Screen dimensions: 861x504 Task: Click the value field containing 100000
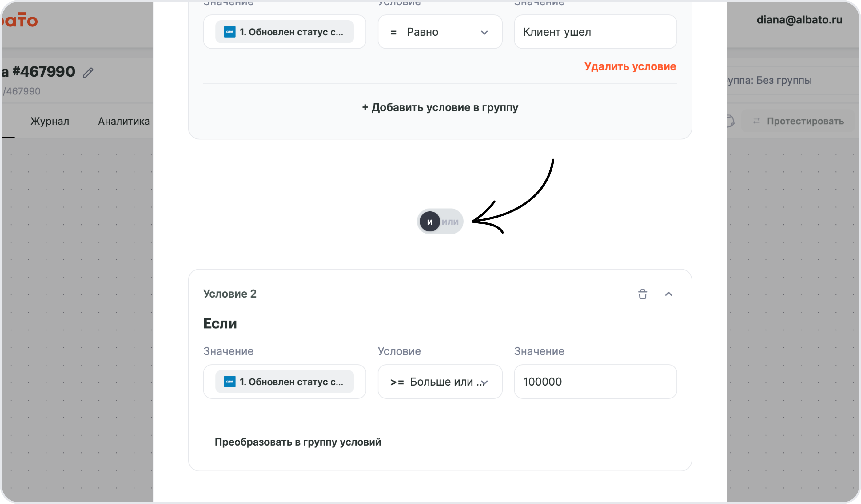pyautogui.click(x=596, y=382)
